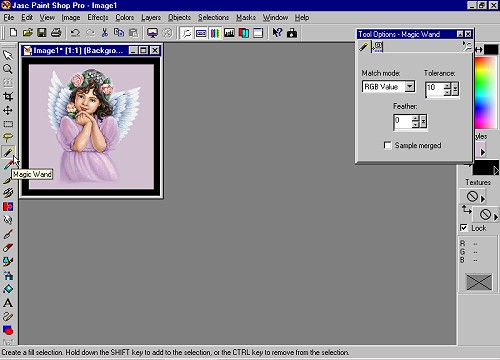The width and height of the screenshot is (500, 360).
Task: Open the Feather slider dropdown arrow
Action: point(423,121)
